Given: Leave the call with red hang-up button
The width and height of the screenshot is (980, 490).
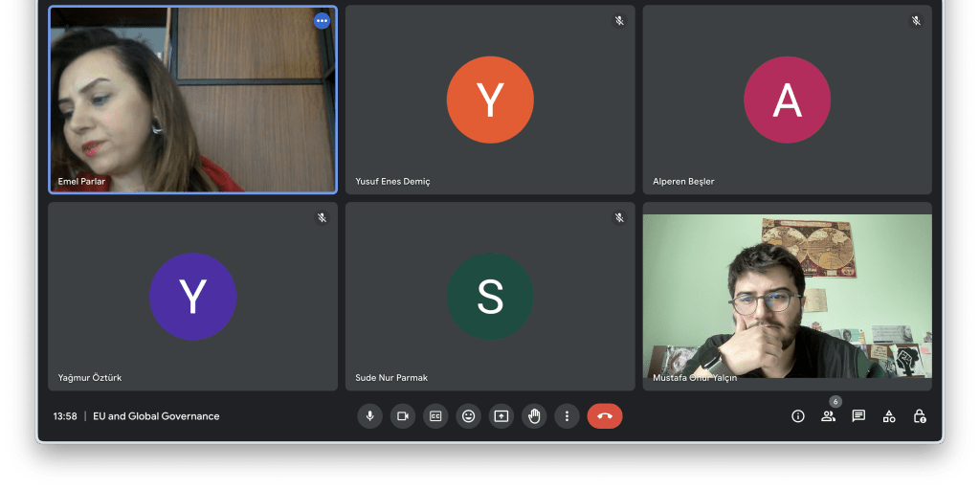Looking at the screenshot, I should click(605, 416).
